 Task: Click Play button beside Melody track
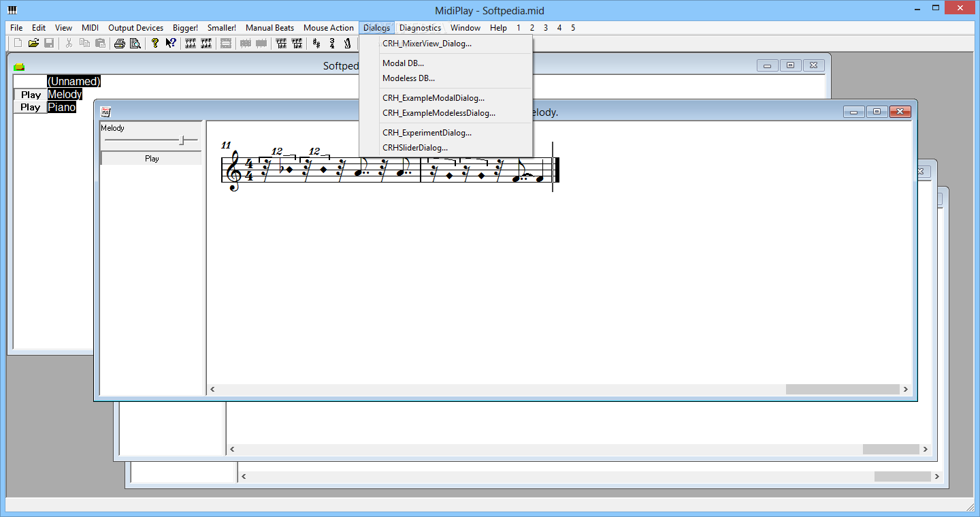point(31,95)
